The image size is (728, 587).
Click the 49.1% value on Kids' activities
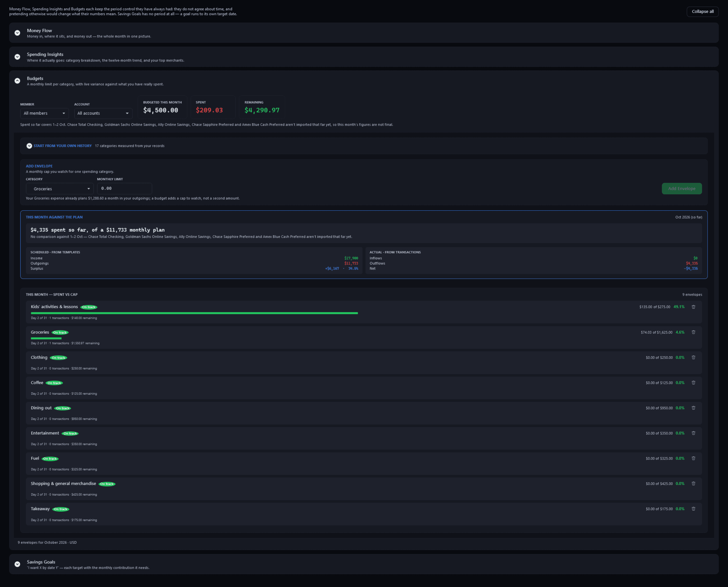pos(679,307)
